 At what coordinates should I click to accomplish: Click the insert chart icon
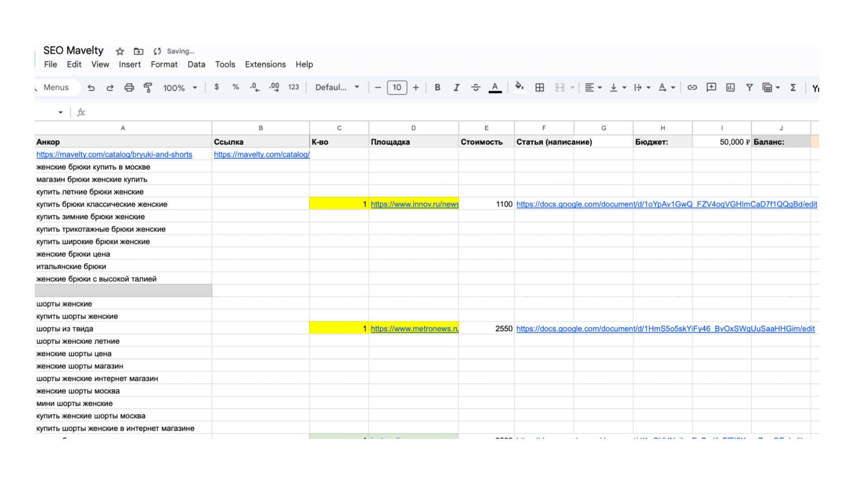[x=730, y=88]
